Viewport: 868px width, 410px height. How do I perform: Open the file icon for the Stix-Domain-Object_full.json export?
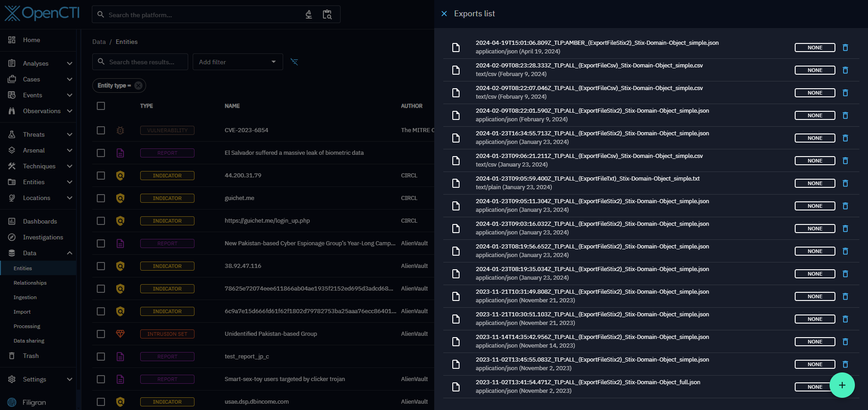click(456, 387)
